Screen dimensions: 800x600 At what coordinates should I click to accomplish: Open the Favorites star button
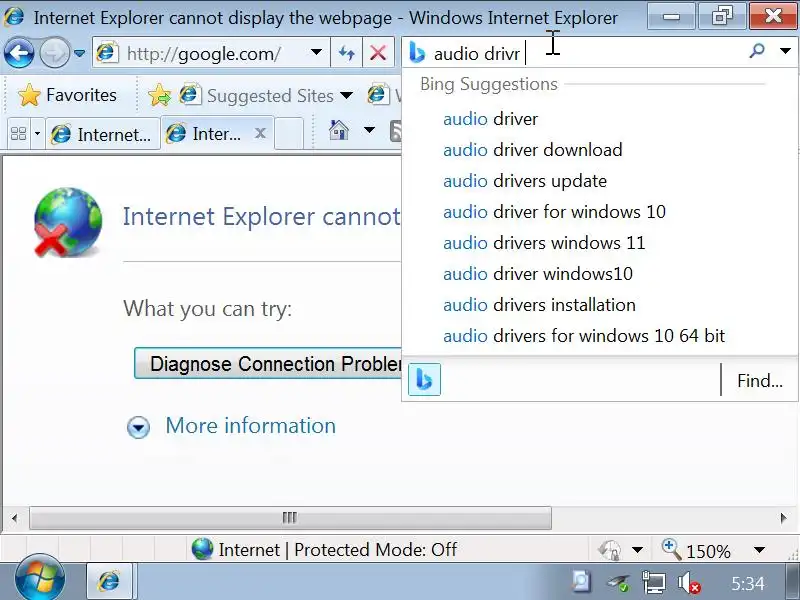pos(67,95)
